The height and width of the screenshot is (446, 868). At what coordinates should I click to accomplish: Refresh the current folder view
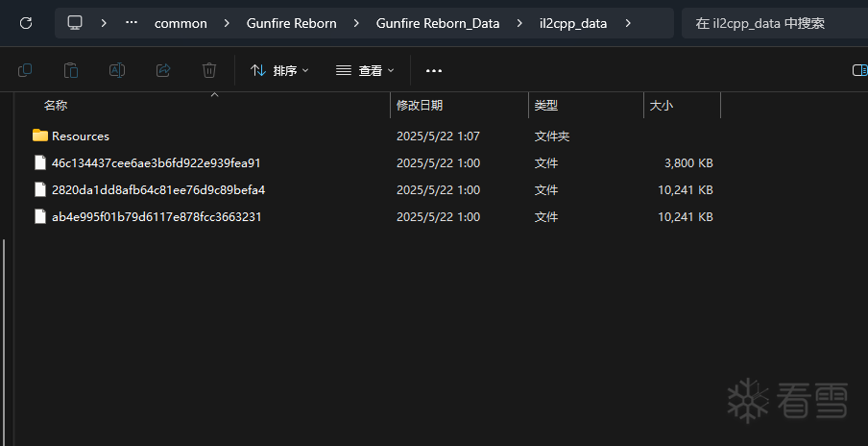click(x=26, y=23)
